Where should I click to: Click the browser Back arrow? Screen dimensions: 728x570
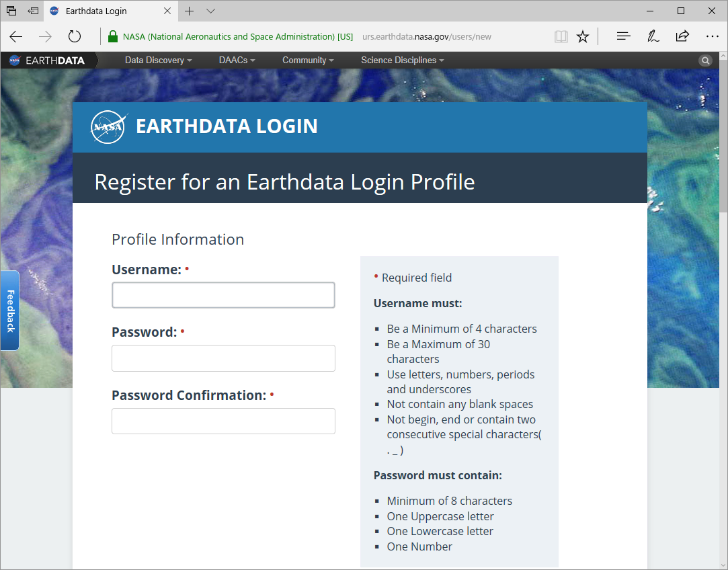coord(15,36)
